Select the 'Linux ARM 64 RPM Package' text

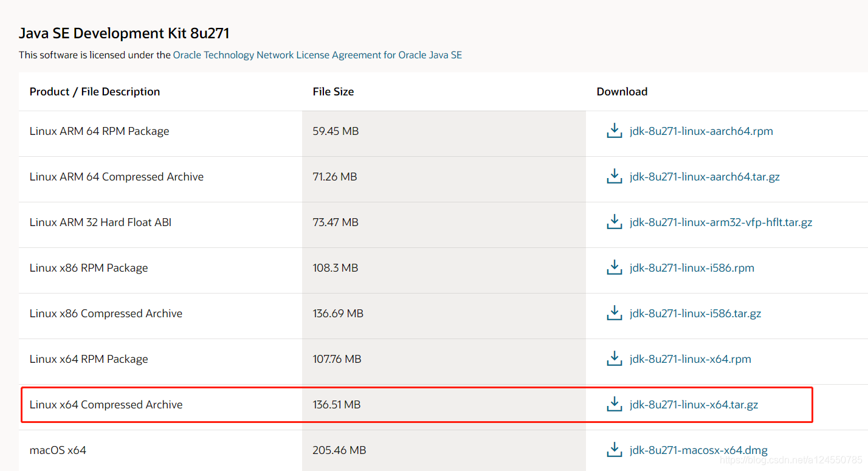coord(99,131)
